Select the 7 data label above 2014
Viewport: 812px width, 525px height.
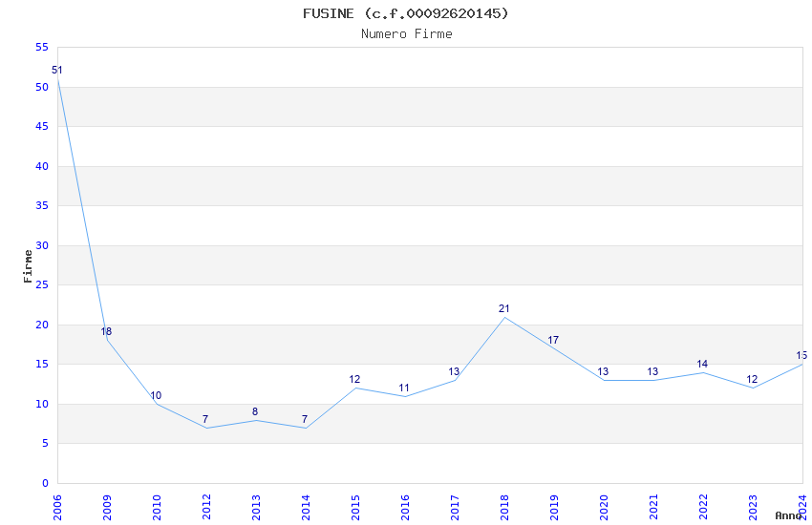305,419
